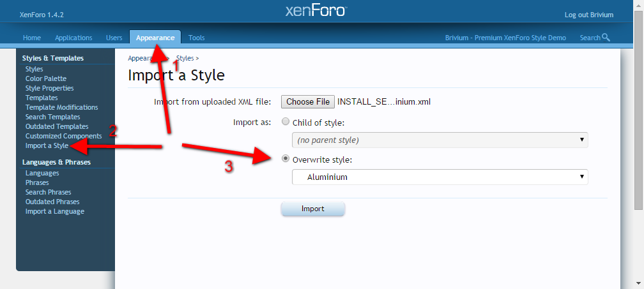Click the Search magnifier icon
The image size is (644, 289).
click(x=606, y=37)
